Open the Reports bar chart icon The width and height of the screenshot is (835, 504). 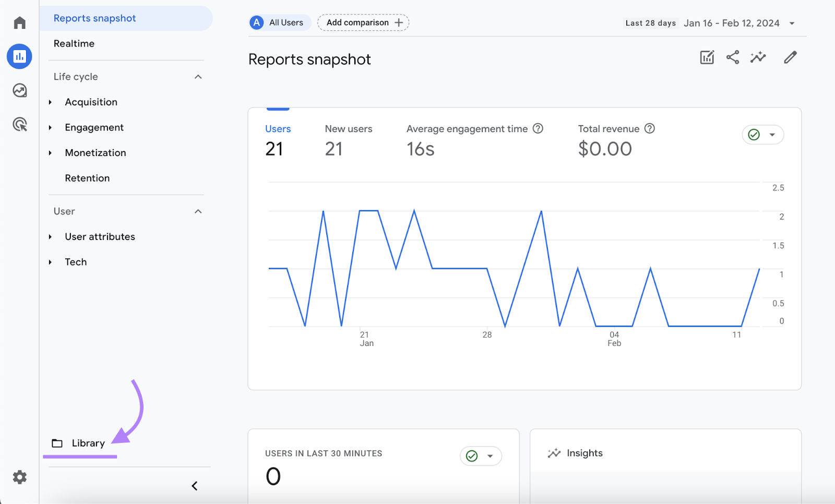20,56
